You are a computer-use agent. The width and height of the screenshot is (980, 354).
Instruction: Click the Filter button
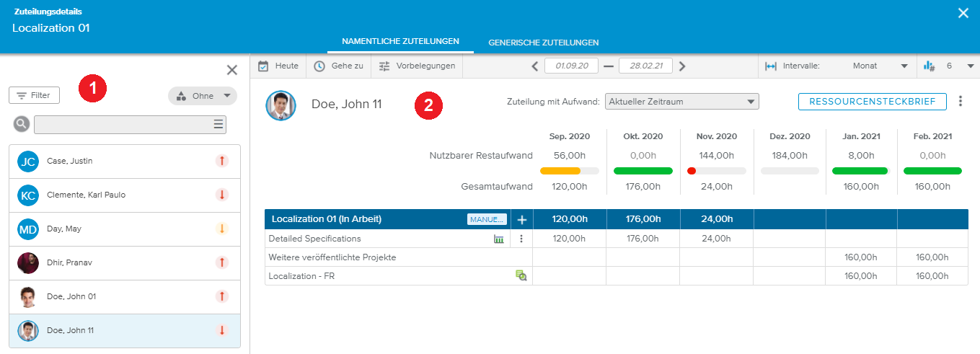[34, 95]
